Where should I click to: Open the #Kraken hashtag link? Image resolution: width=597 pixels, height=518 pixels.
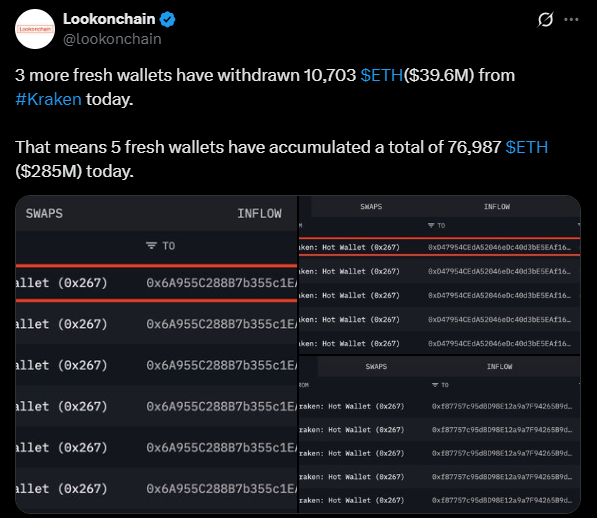click(x=48, y=99)
